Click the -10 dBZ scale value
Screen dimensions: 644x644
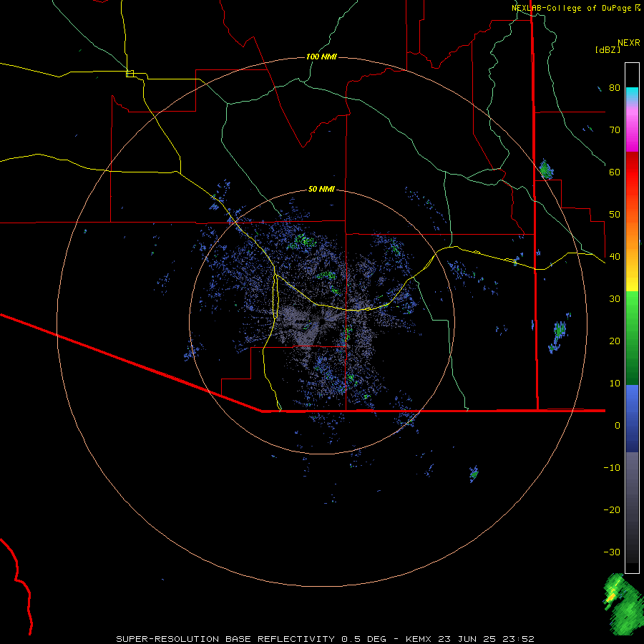coord(612,468)
